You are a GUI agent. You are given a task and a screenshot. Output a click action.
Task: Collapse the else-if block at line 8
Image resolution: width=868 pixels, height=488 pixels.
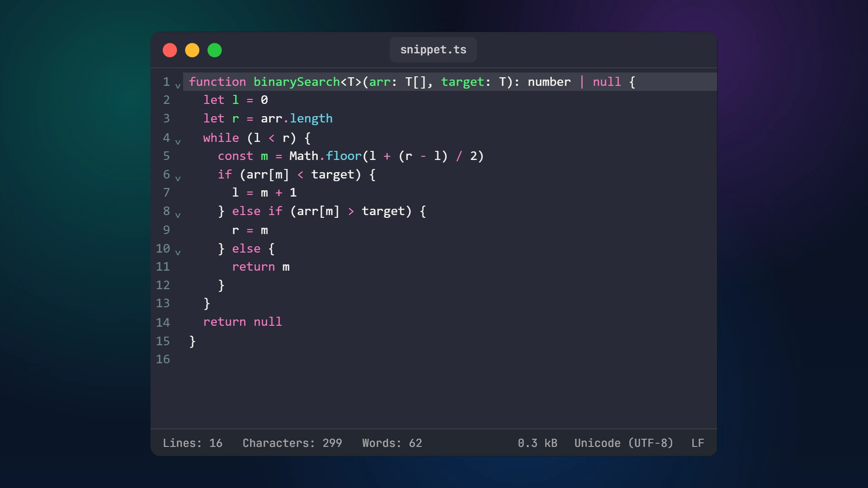[178, 215]
